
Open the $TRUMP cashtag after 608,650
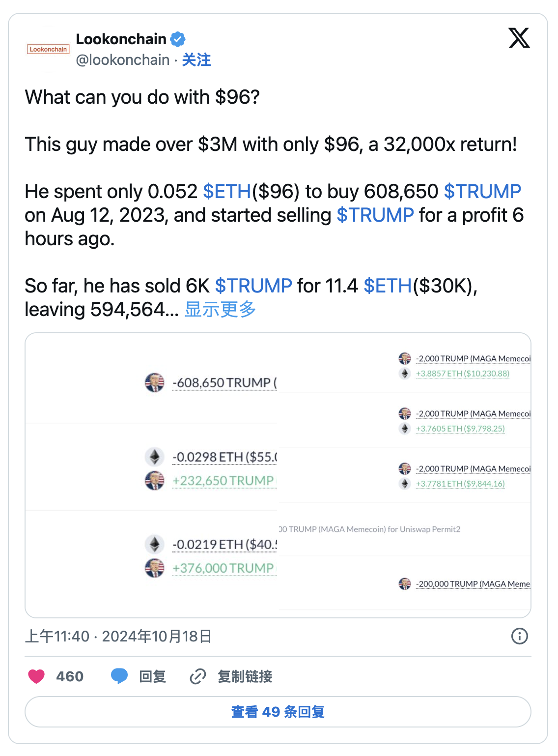[x=482, y=192]
